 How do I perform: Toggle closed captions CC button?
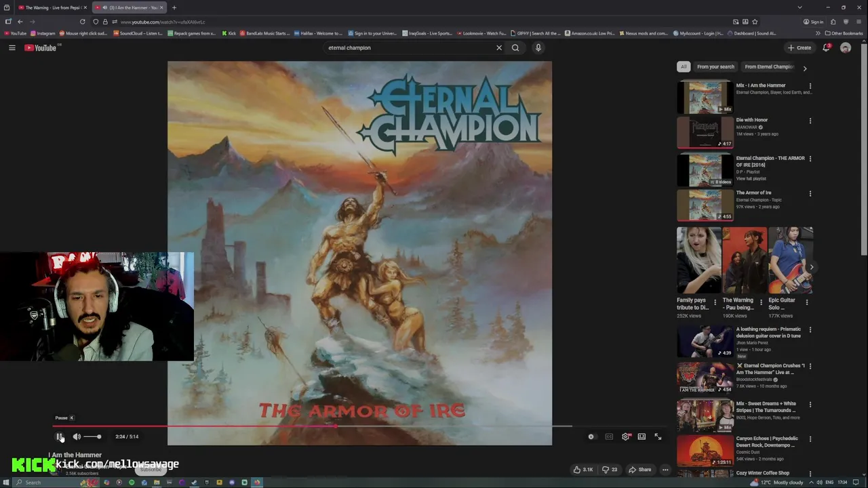pyautogui.click(x=609, y=436)
